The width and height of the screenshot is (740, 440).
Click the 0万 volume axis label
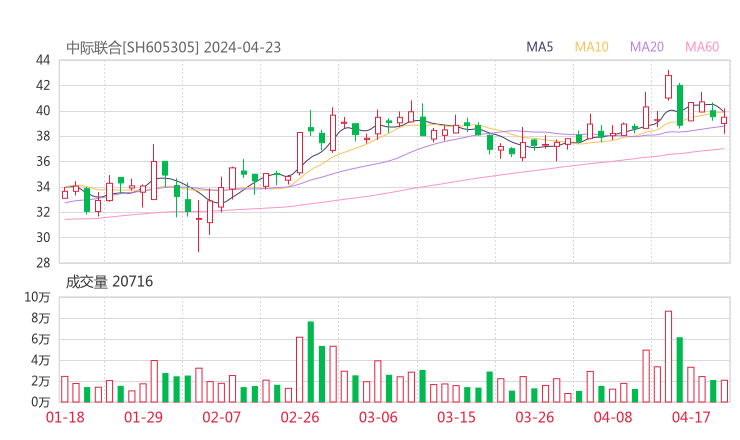click(x=41, y=402)
